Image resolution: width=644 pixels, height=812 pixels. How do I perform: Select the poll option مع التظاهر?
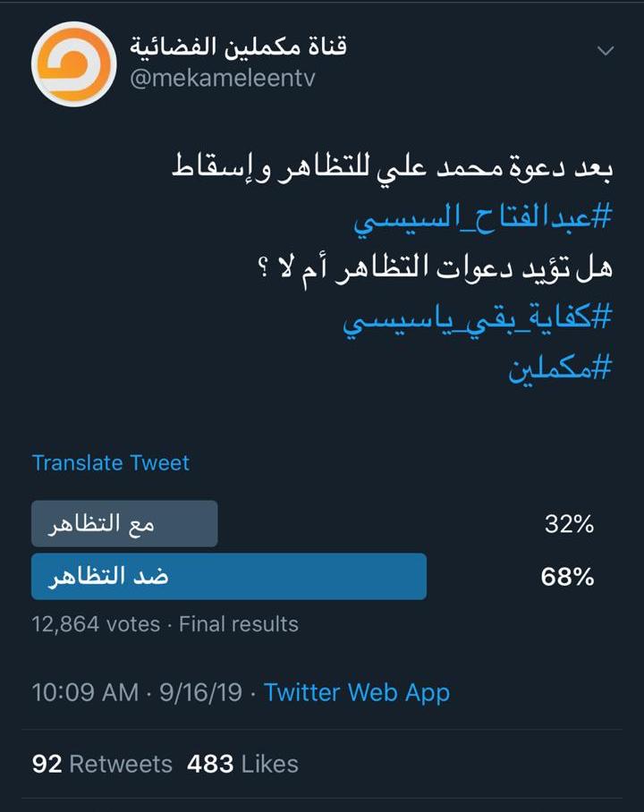pyautogui.click(x=124, y=523)
